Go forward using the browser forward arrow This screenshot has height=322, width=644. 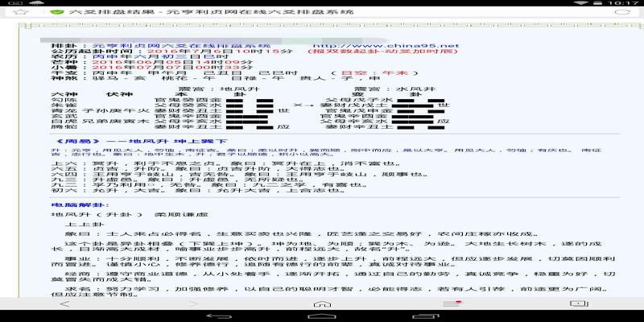tap(193, 304)
